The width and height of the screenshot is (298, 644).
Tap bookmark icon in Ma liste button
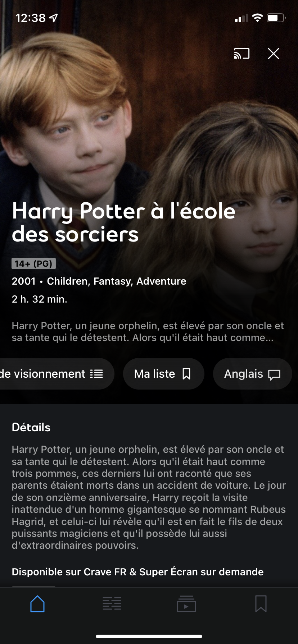click(186, 374)
